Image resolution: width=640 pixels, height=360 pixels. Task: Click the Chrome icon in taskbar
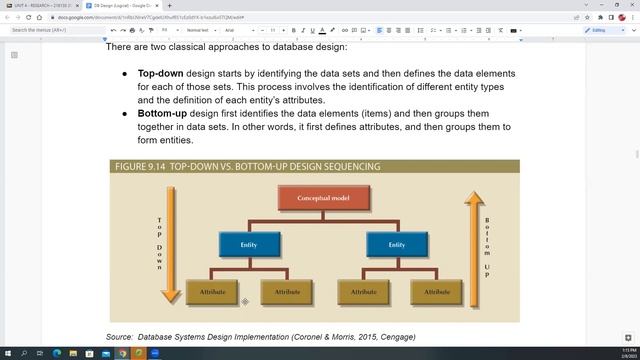pyautogui.click(x=122, y=353)
